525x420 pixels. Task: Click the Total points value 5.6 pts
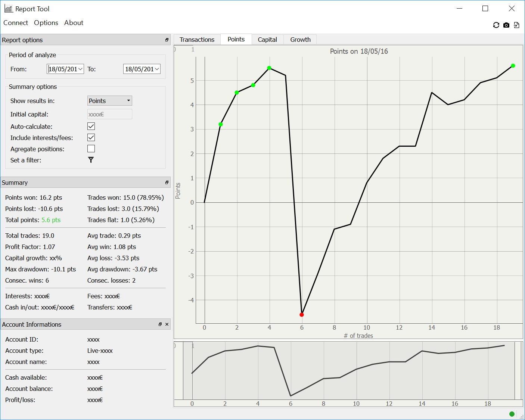coord(51,220)
